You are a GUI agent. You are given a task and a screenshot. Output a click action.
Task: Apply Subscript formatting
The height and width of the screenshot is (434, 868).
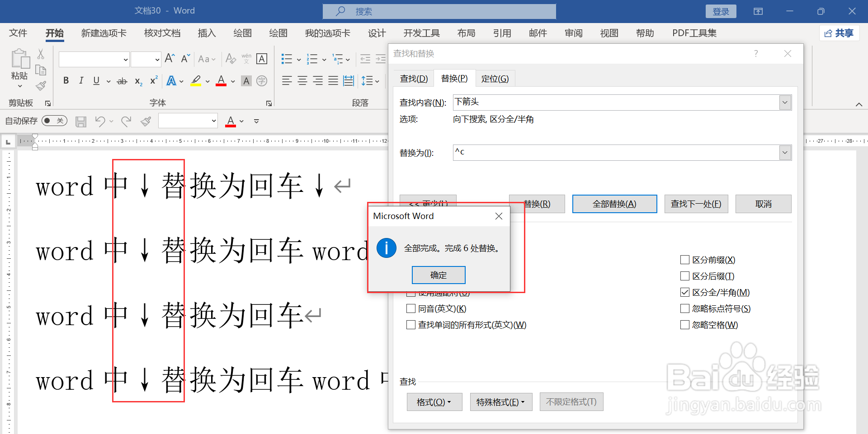point(138,81)
